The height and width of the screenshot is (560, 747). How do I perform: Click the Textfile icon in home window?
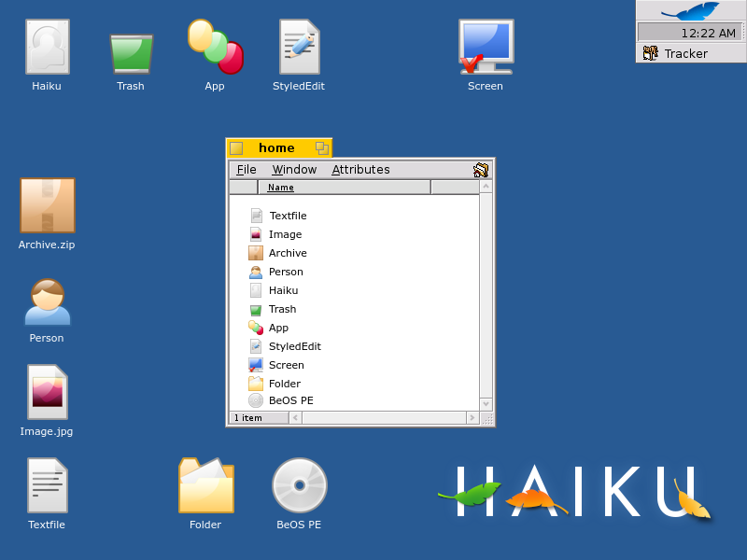pos(256,216)
